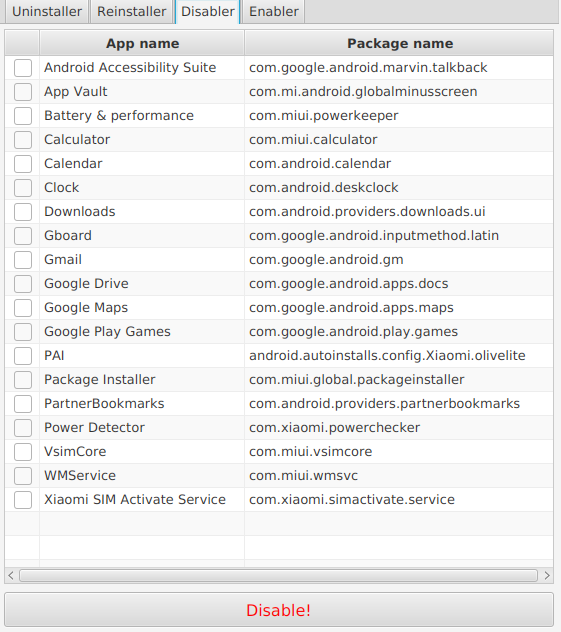This screenshot has width=561, height=632.
Task: Switch to the Uninstaller tab
Action: (x=47, y=12)
